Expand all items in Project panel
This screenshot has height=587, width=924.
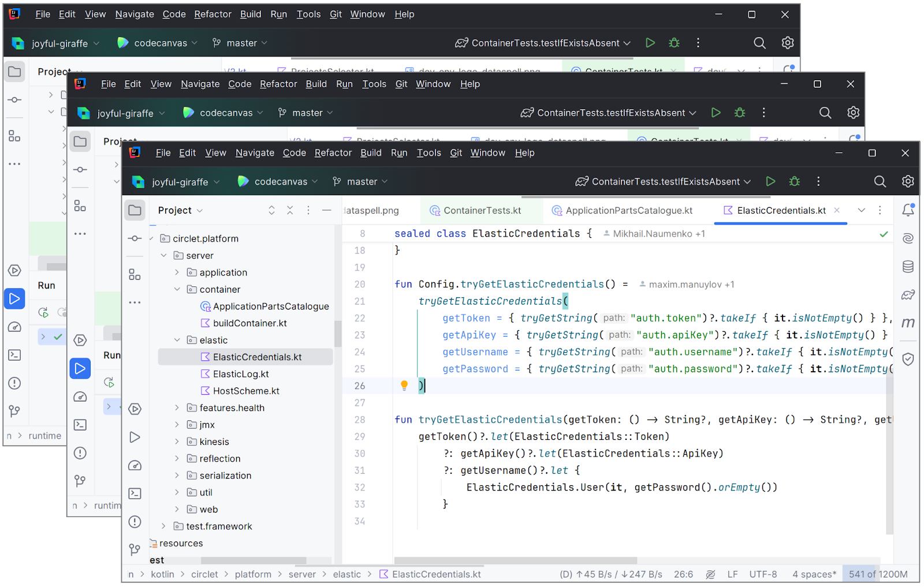point(271,210)
